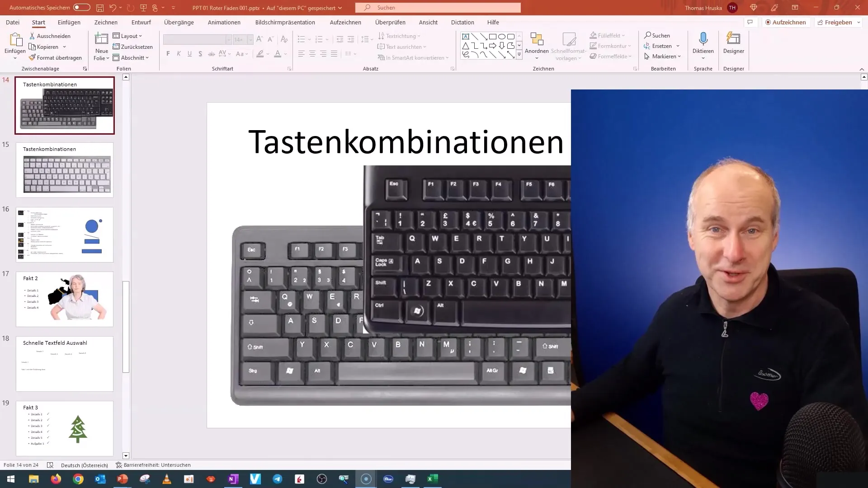Click the Underline formatting icon
The width and height of the screenshot is (868, 488).
point(189,54)
